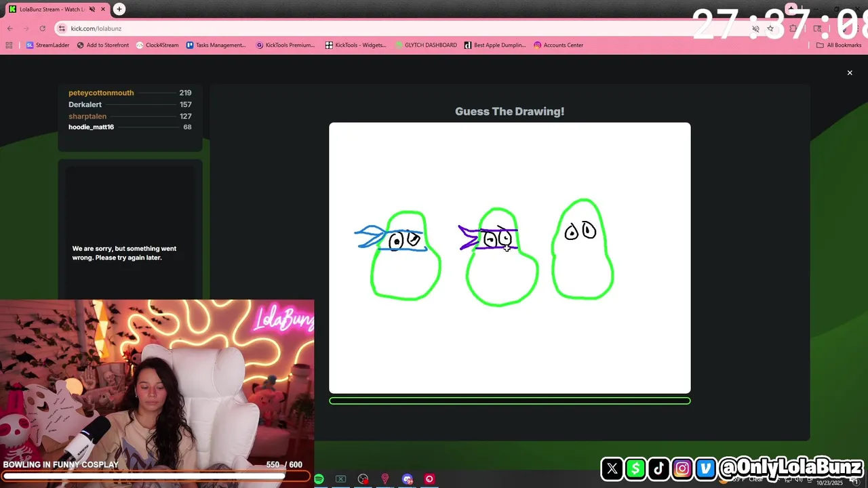The width and height of the screenshot is (868, 488).
Task: Open the KickTools Premium bookmark
Action: (x=285, y=45)
